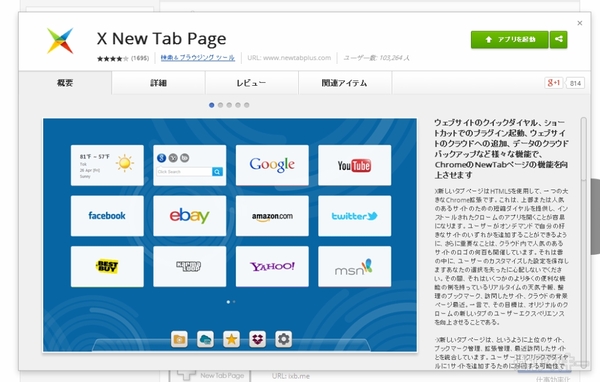Click the green share icon button

tap(559, 39)
